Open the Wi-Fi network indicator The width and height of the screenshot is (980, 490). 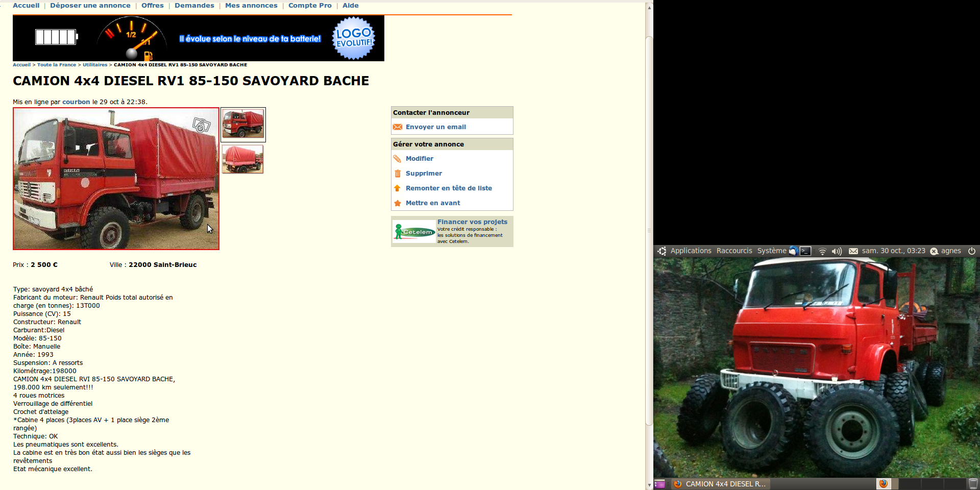tap(822, 251)
